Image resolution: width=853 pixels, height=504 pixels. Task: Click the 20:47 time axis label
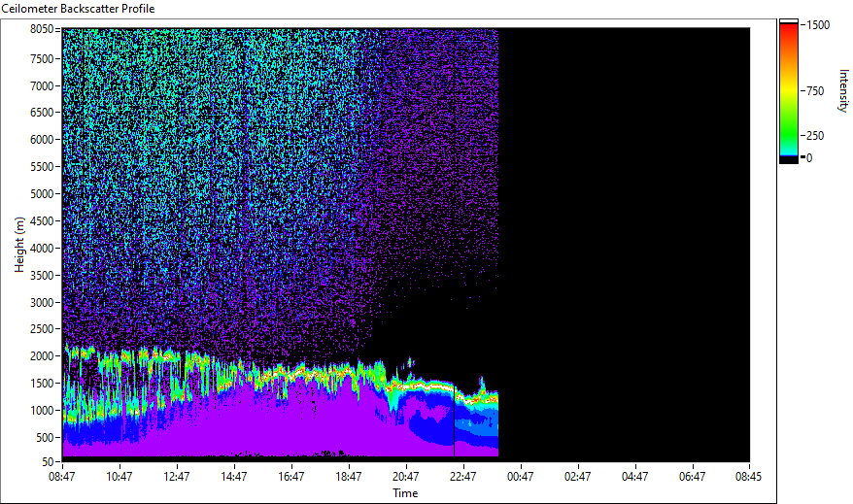pyautogui.click(x=406, y=477)
